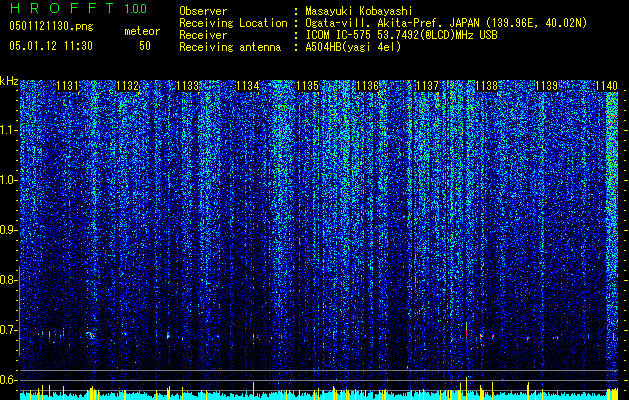This screenshot has height=400, width=629.
Task: Click time marker 1137
Action: point(427,86)
